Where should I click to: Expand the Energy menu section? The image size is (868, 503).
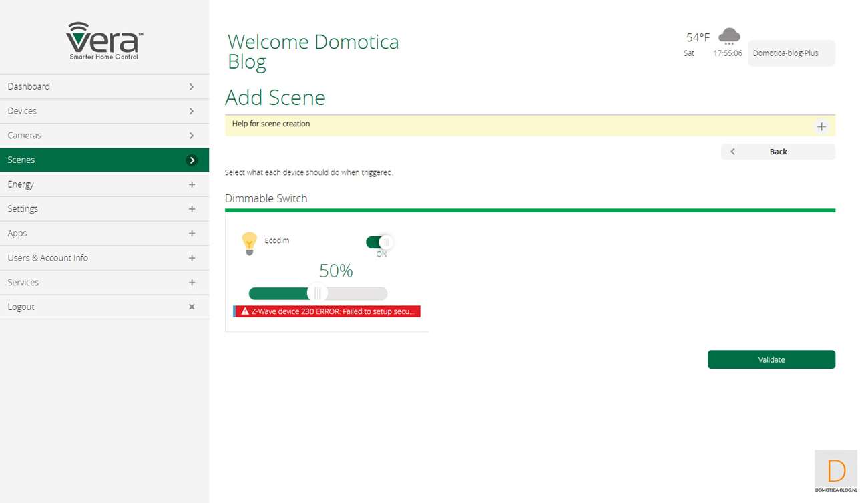[x=192, y=184]
